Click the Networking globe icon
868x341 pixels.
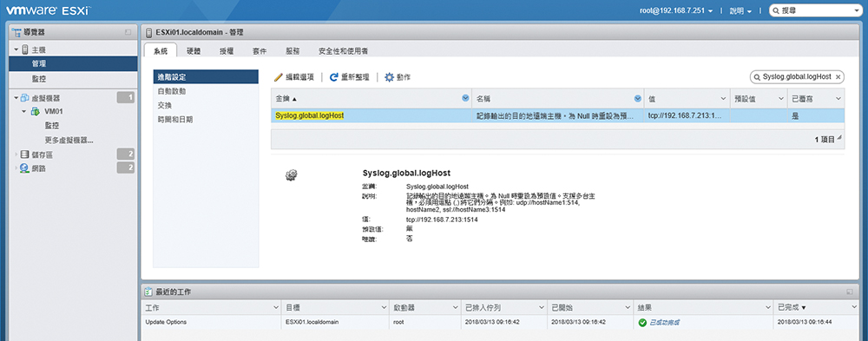pyautogui.click(x=25, y=167)
